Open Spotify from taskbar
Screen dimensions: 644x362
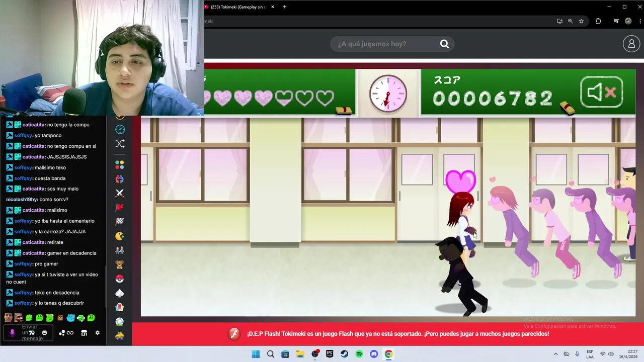tap(359, 354)
